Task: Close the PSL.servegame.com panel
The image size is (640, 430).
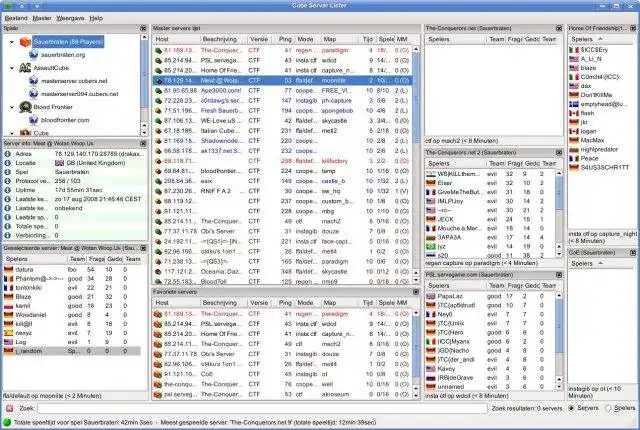Action: pos(559,275)
